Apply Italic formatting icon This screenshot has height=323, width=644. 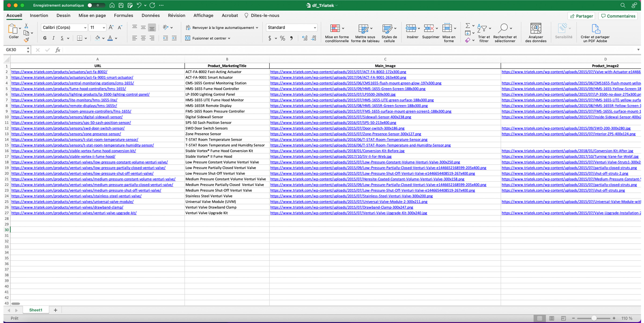[x=53, y=38]
